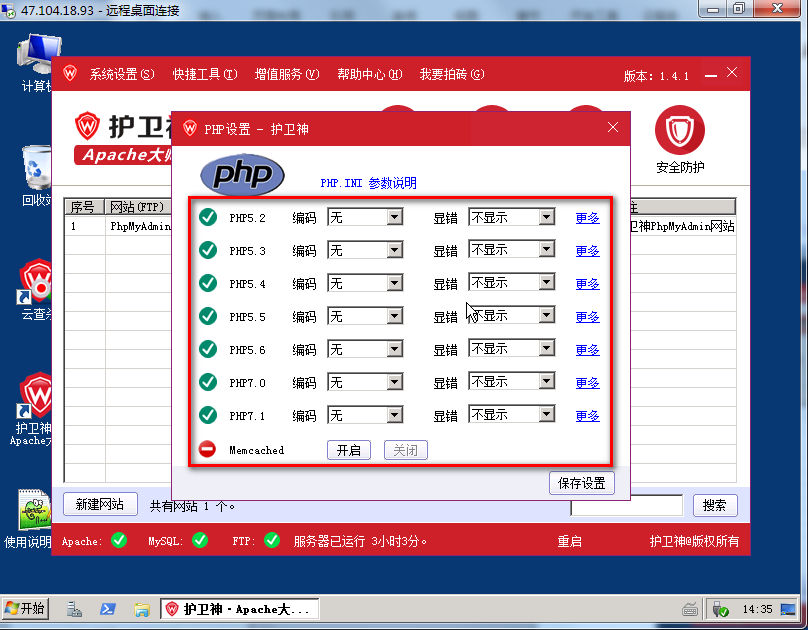Open the file explorer taskbar icon

tap(141, 610)
